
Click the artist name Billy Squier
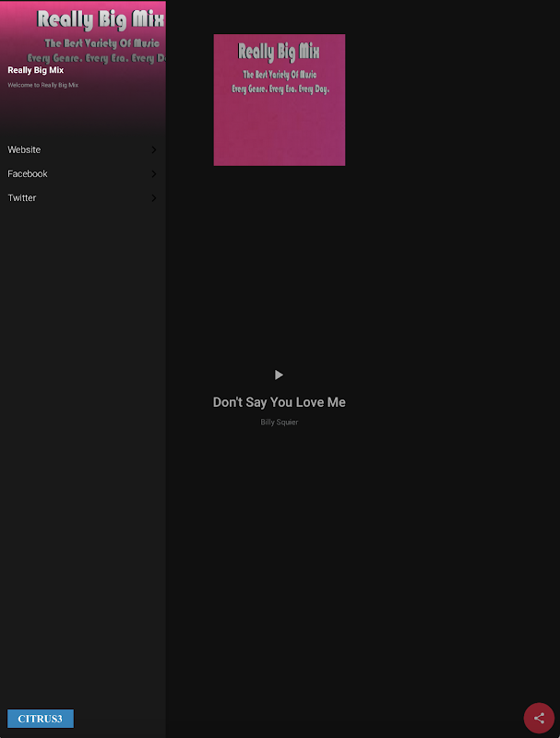[x=279, y=423]
